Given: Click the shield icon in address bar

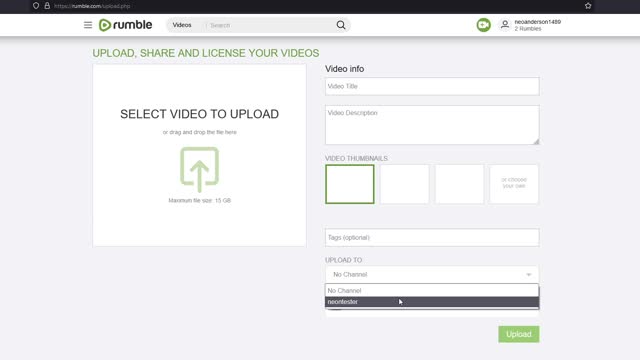Looking at the screenshot, I should [36, 6].
